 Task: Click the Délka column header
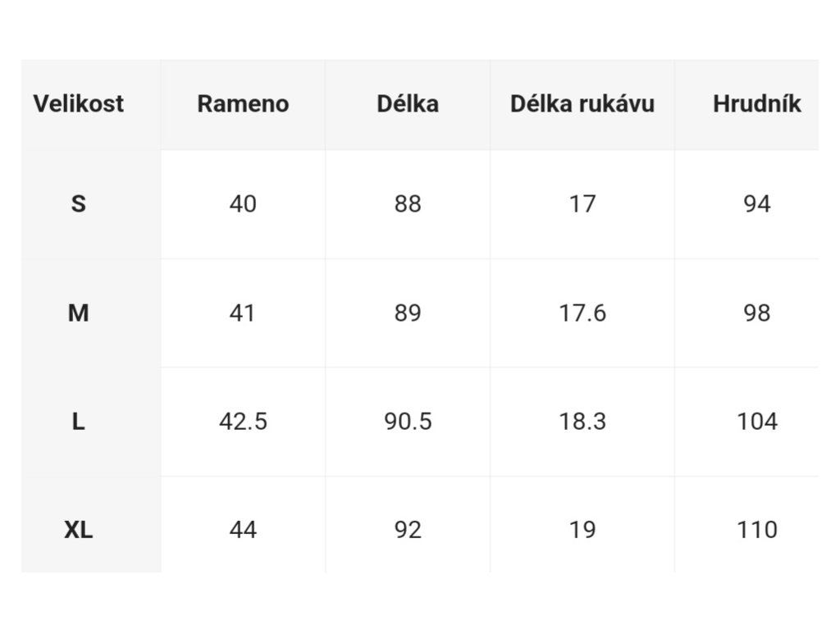coord(408,103)
